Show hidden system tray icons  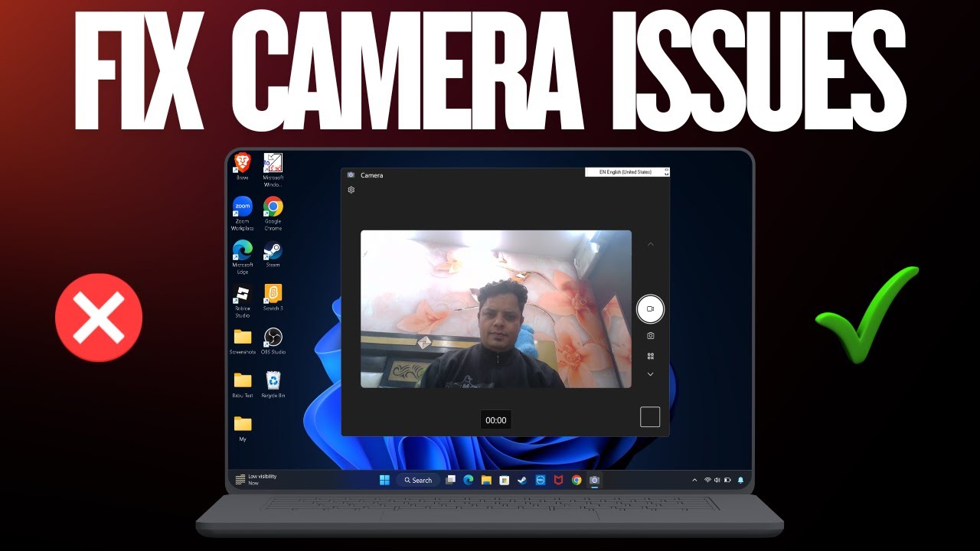coord(694,481)
